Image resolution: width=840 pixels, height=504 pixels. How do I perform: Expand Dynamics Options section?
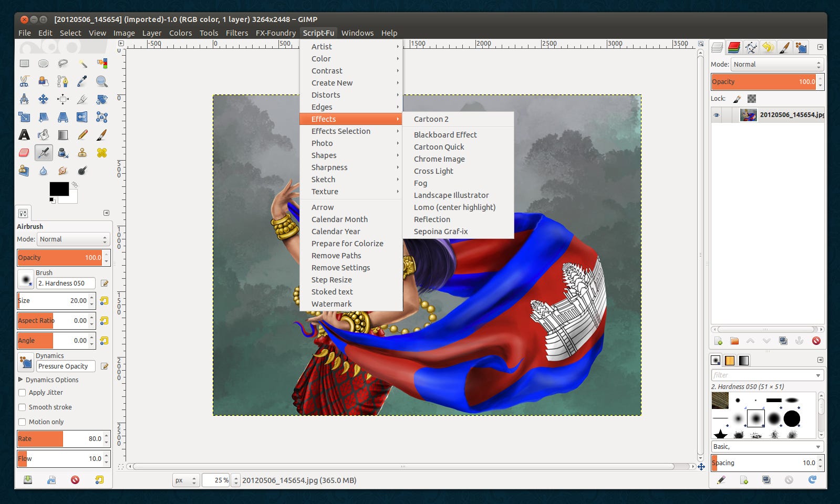tap(20, 380)
